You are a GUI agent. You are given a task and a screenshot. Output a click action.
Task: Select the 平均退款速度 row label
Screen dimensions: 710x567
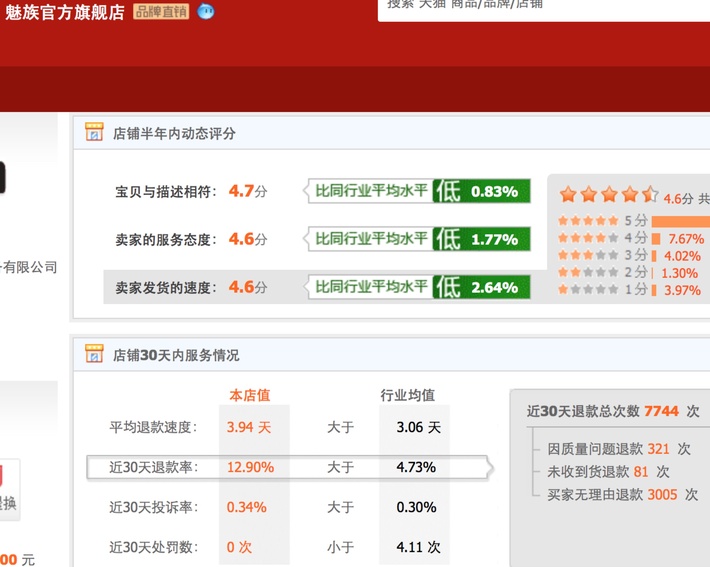[154, 427]
